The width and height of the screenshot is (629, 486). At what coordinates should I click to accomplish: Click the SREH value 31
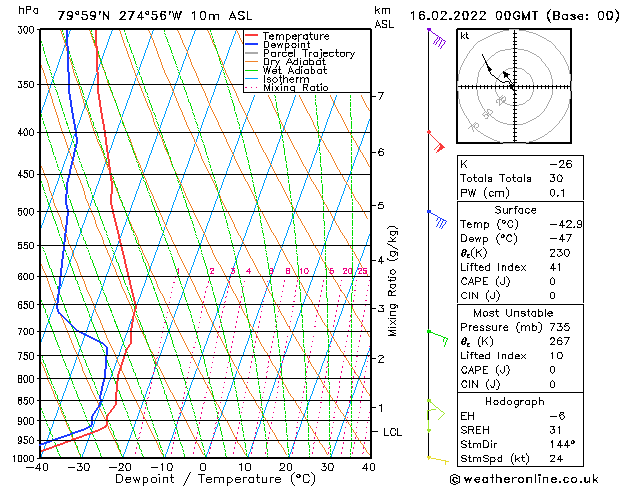click(x=555, y=430)
